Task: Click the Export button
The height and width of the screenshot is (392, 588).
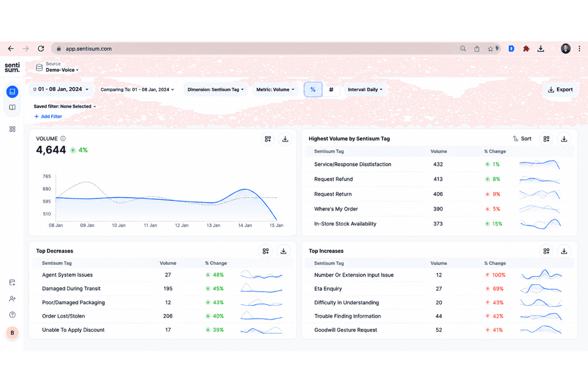Action: pyautogui.click(x=560, y=90)
